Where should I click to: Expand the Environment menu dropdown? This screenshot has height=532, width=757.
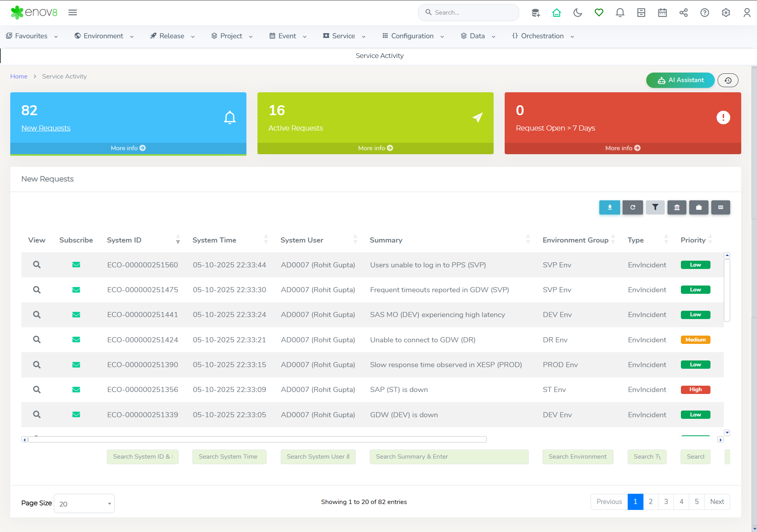pyautogui.click(x=104, y=36)
